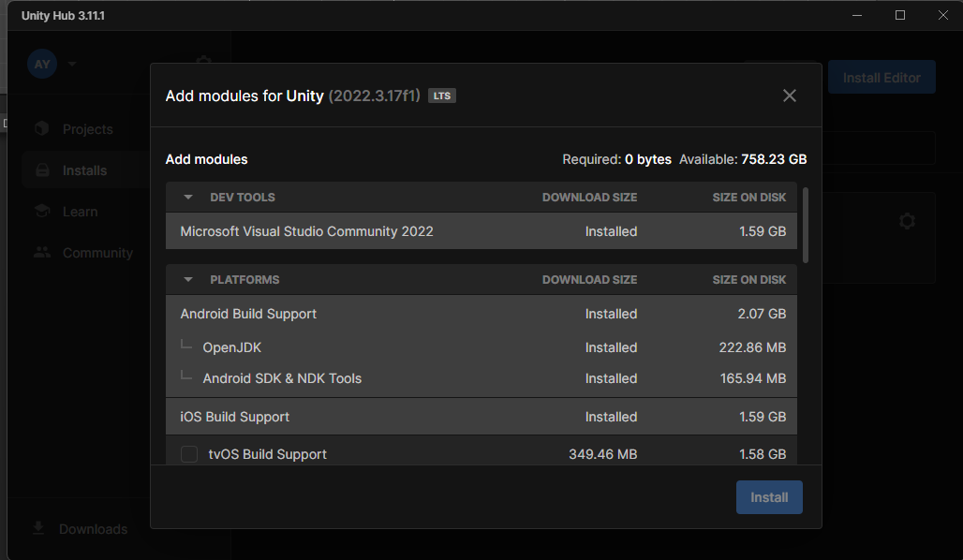Screen dimensions: 963x560
Task: Click the Downloads arrow icon
Action: (38, 528)
